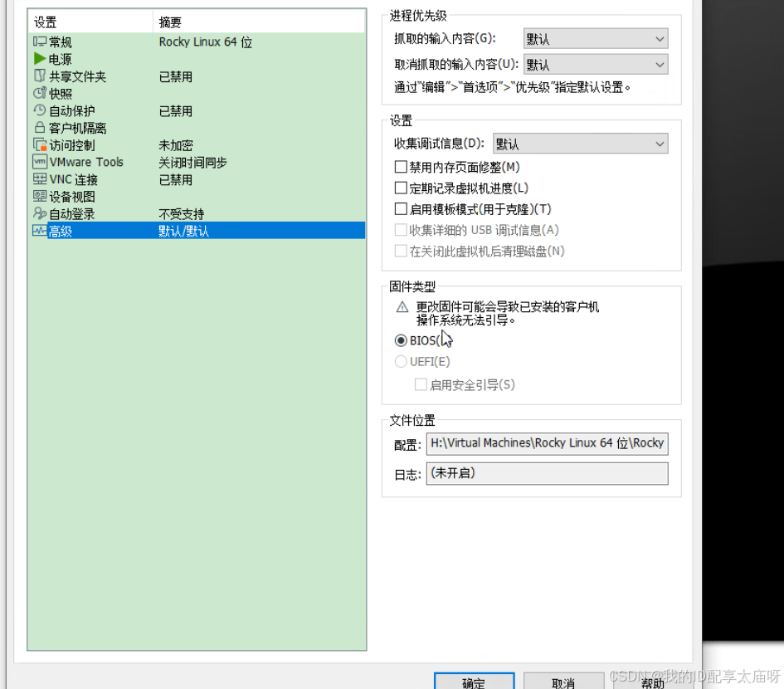Open 取消抓取的输入内容(U) dropdown

[x=596, y=65]
